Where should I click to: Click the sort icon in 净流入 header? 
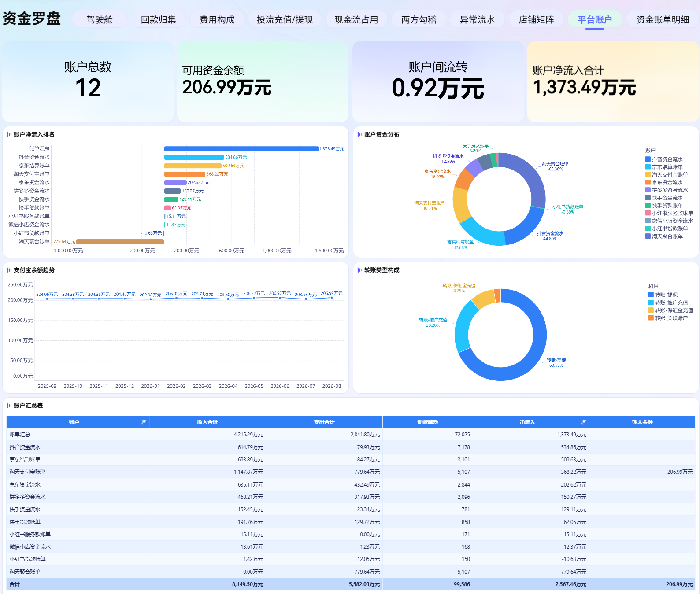[584, 422]
